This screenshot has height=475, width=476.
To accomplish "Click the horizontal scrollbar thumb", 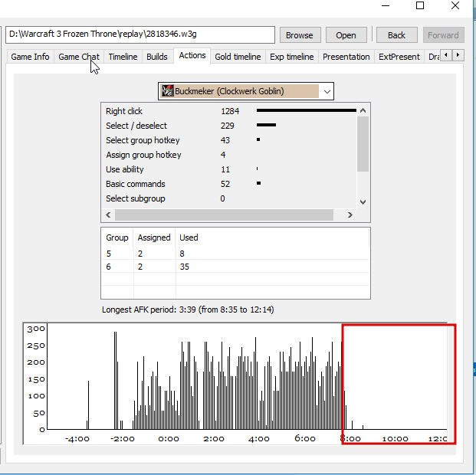I will click(x=224, y=215).
